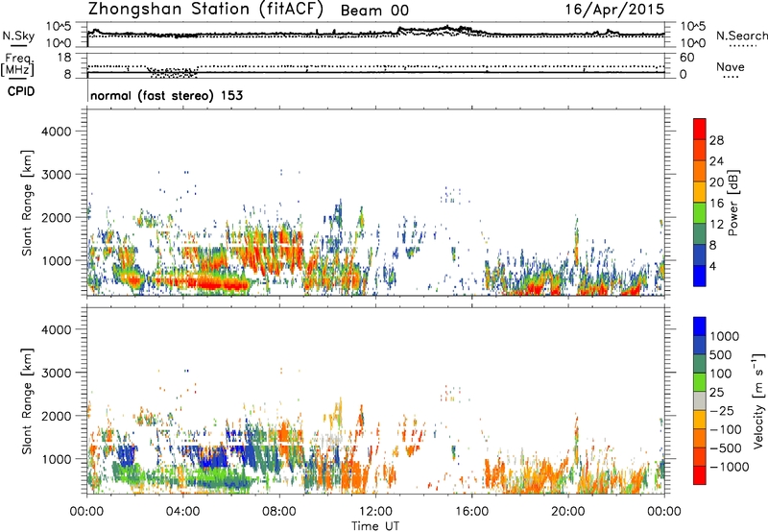The image size is (768, 532).
Task: Click the blue bottom segment of the power colorbar
Action: point(700,276)
